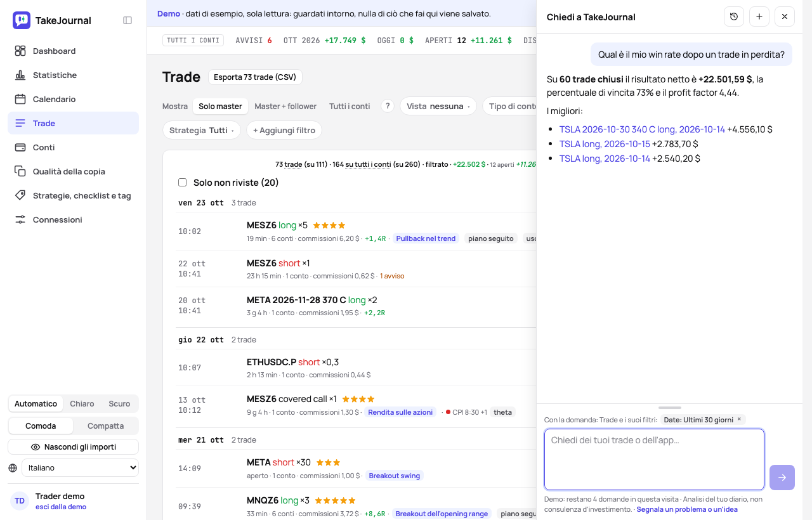
Task: Click the Connessioni sliders icon
Action: click(20, 219)
